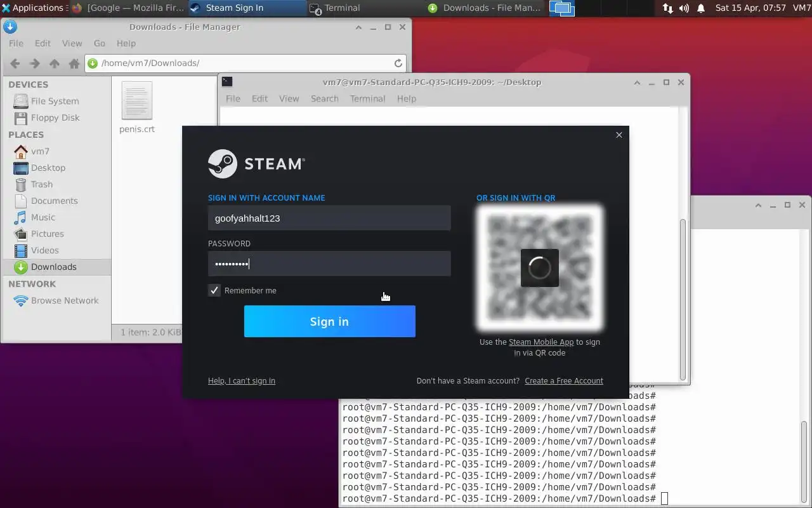The image size is (812, 508).
Task: Click the blue Sign in button
Action: click(330, 321)
